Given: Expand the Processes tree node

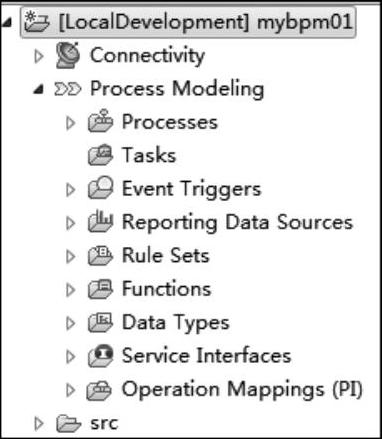Looking at the screenshot, I should pyautogui.click(x=70, y=123).
